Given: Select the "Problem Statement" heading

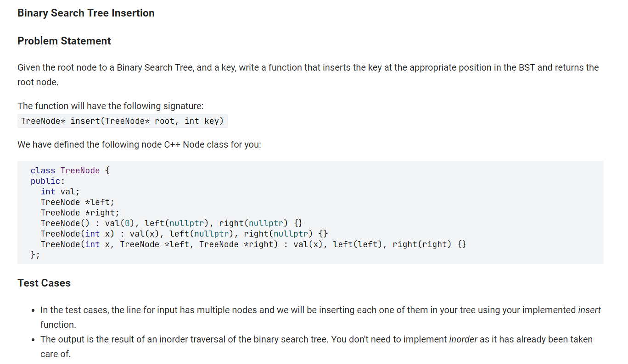Looking at the screenshot, I should click(x=64, y=41).
